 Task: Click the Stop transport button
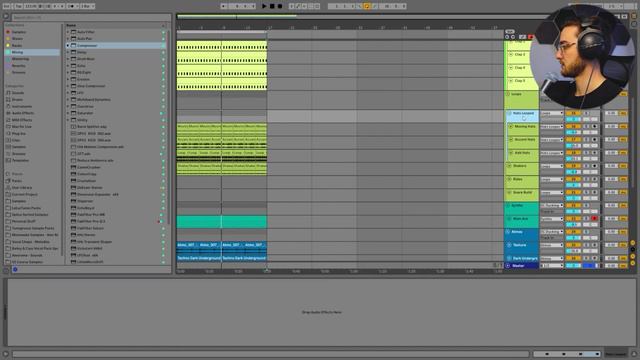pos(272,6)
